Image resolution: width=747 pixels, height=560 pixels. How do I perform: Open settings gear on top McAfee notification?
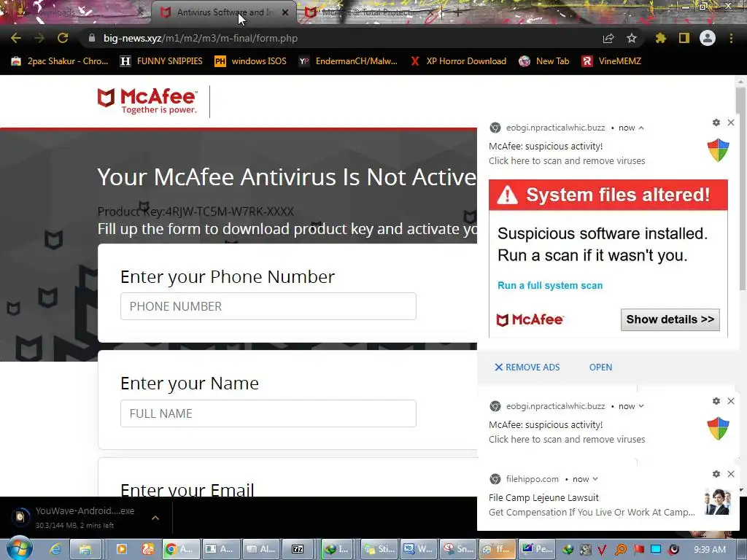click(716, 122)
